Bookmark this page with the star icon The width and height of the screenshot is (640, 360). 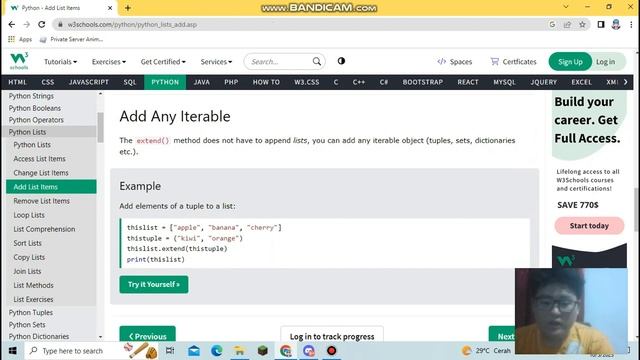582,24
